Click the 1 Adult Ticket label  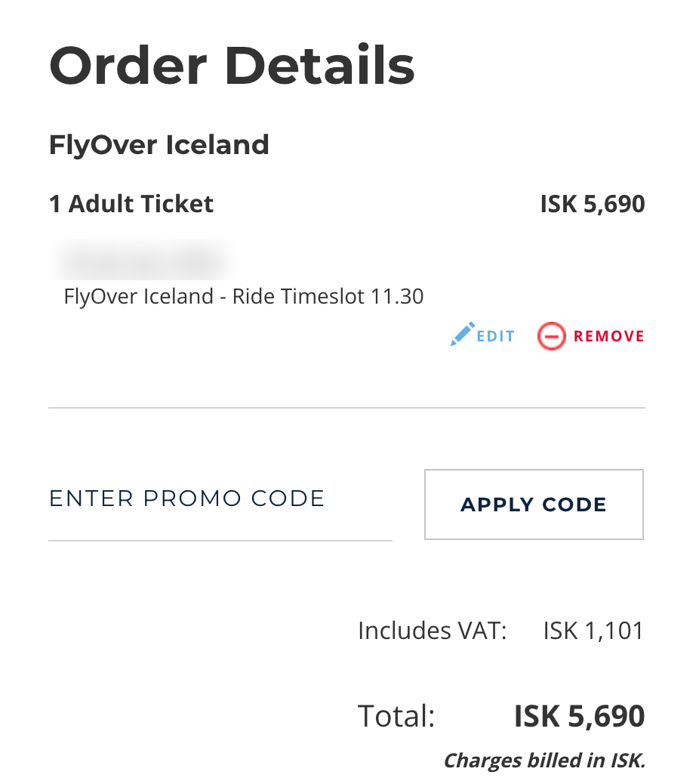pos(131,204)
